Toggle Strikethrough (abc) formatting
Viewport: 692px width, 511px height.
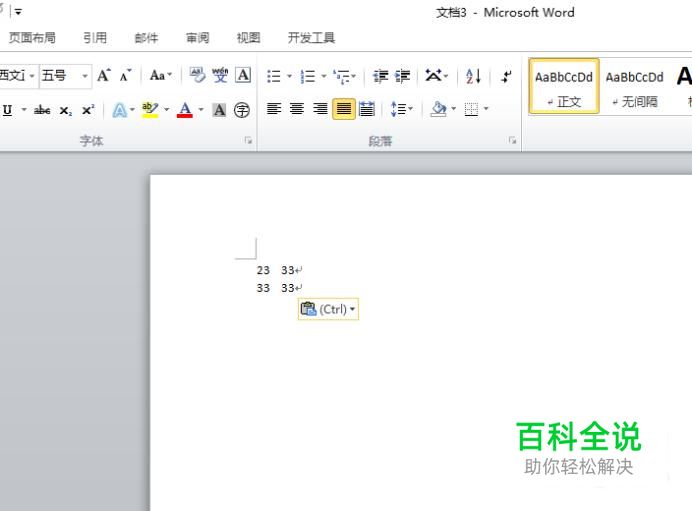coord(42,110)
